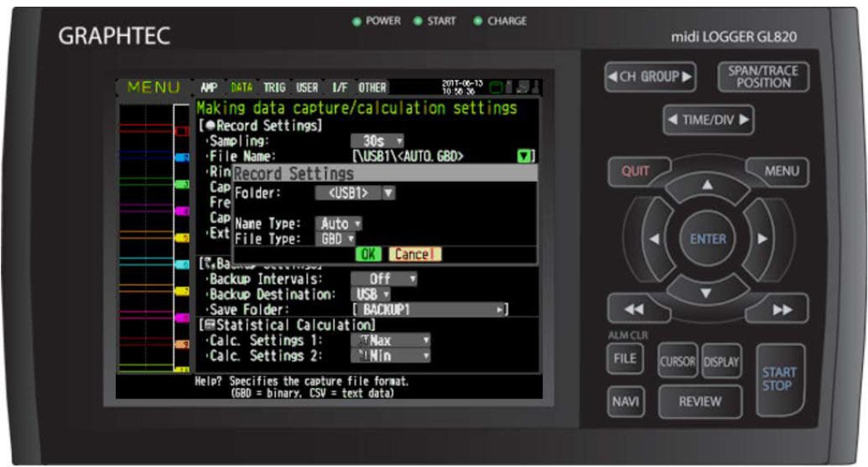Click the DISPLAY key
The height and width of the screenshot is (467, 868).
[721, 361]
